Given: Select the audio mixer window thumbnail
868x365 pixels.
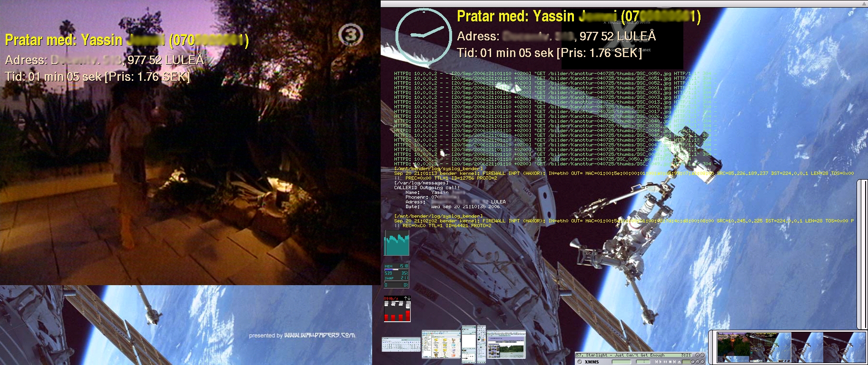Looking at the screenshot, I should click(x=401, y=344).
